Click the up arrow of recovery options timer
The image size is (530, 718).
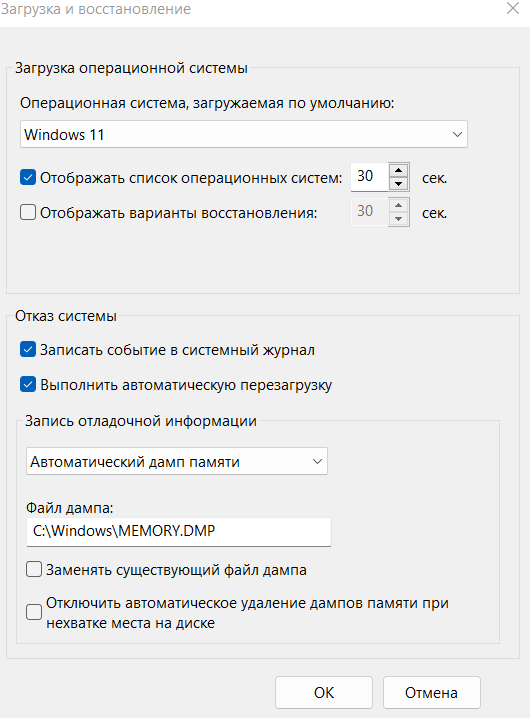(x=399, y=206)
